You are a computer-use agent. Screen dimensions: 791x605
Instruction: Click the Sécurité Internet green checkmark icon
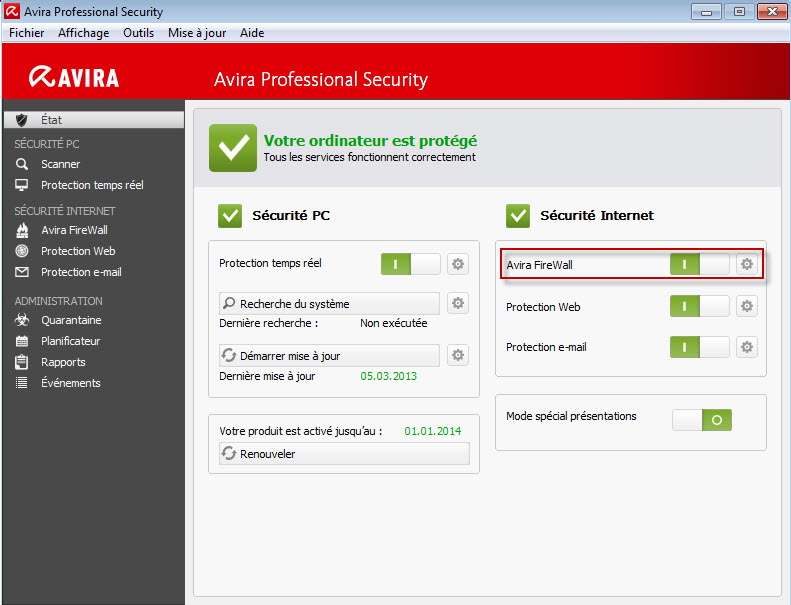click(518, 216)
